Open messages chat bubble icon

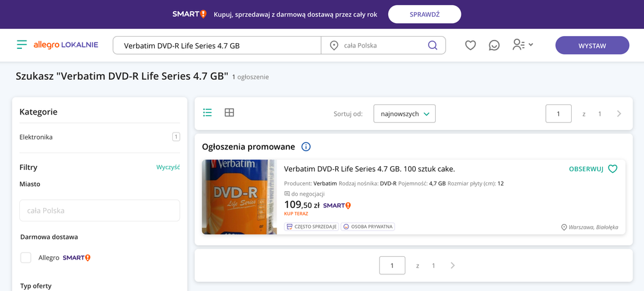pos(494,45)
